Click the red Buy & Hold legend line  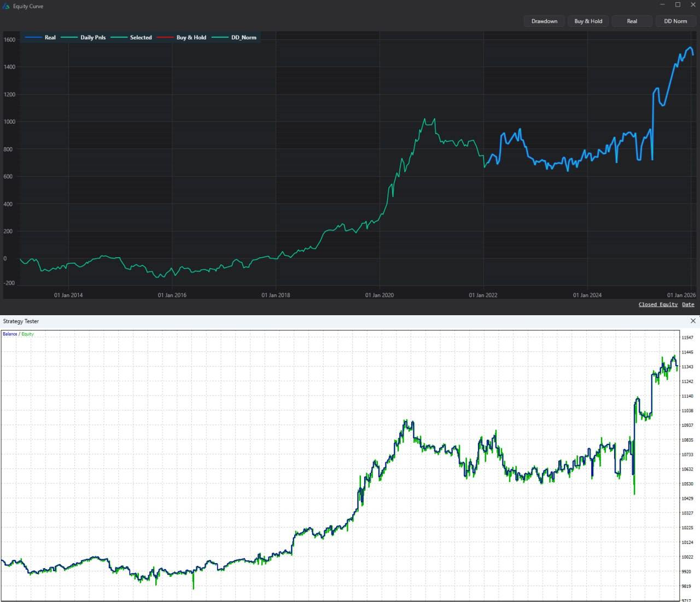pos(165,37)
